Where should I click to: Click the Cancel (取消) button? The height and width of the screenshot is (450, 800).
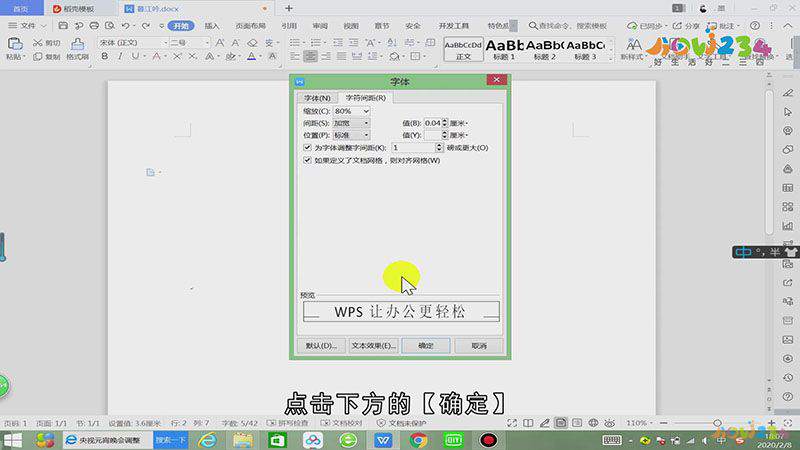coord(479,345)
